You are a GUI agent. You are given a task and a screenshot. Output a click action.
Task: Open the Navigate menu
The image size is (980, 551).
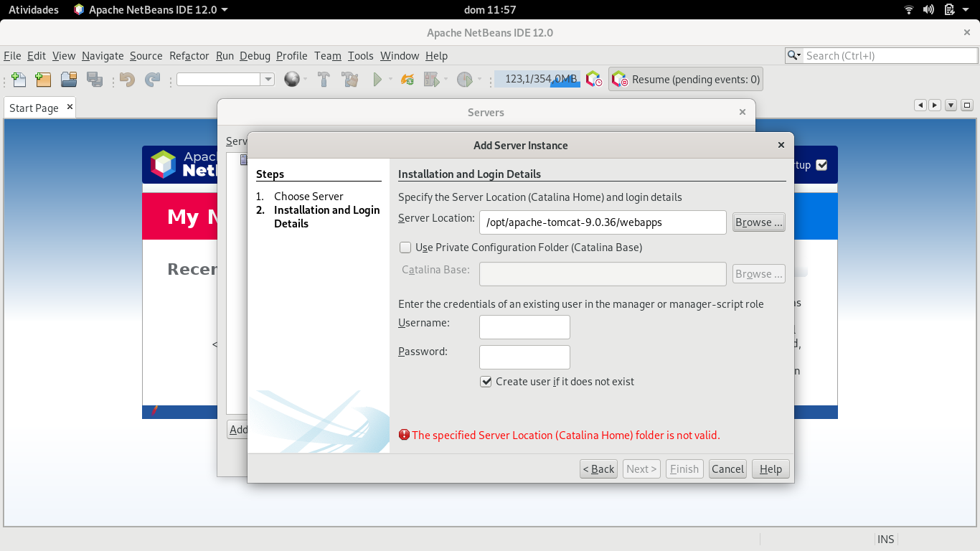click(103, 56)
